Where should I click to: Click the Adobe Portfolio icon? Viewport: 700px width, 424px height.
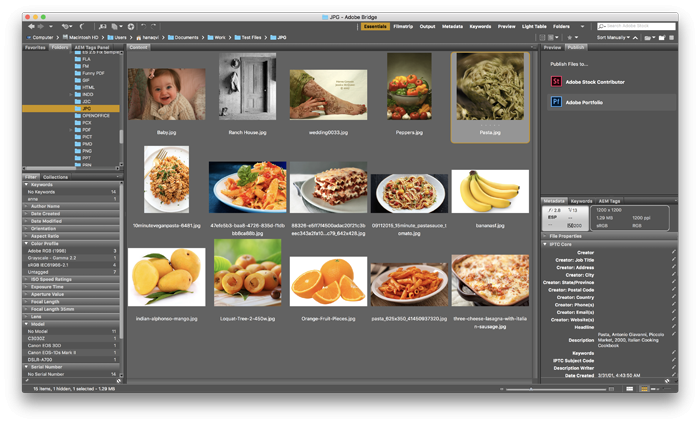coord(556,102)
